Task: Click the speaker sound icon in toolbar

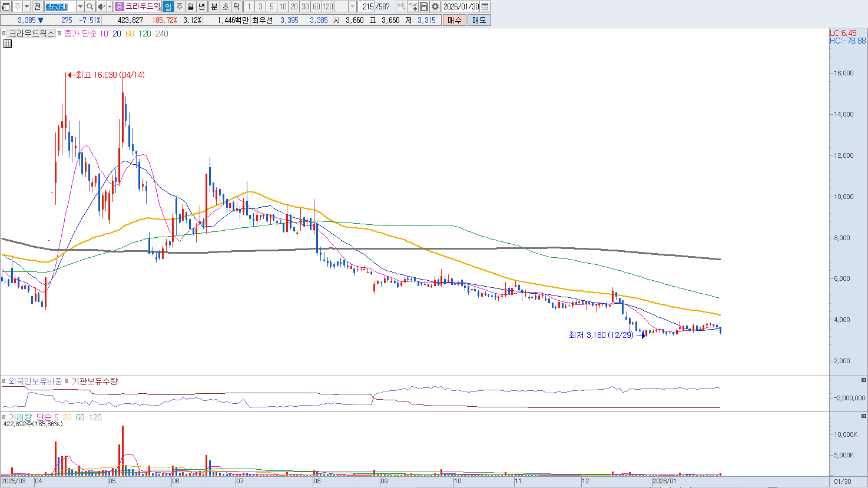Action: (x=101, y=6)
